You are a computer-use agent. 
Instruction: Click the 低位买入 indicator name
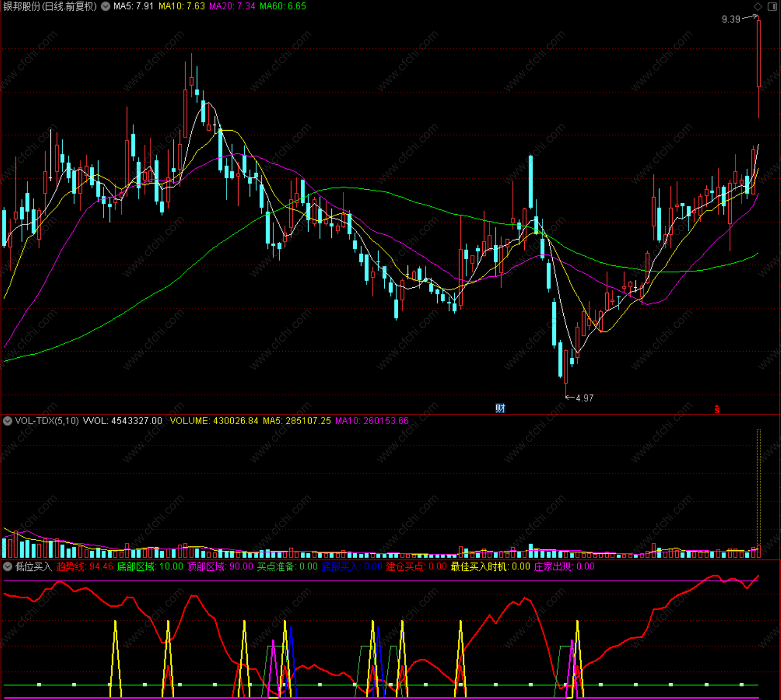click(x=34, y=566)
